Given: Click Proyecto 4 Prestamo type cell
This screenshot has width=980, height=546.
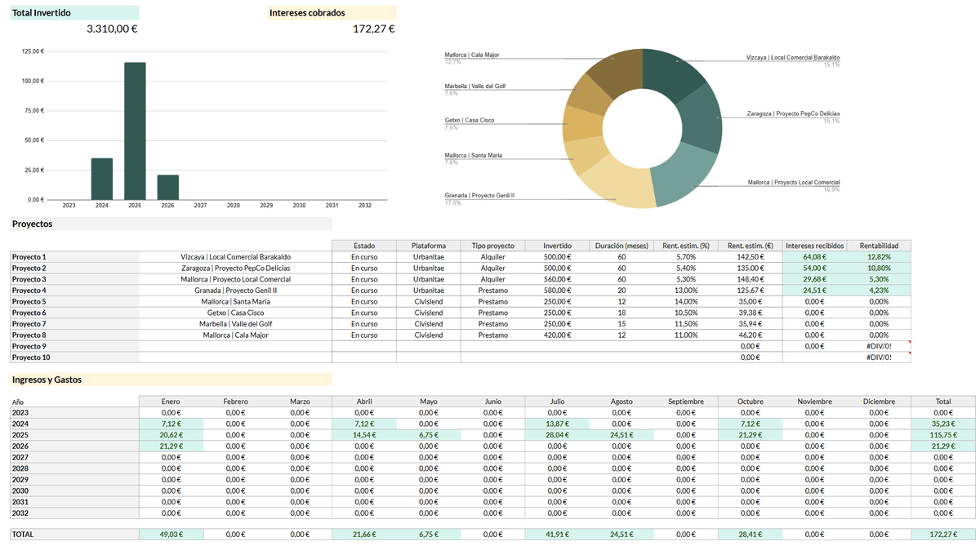Looking at the screenshot, I should click(x=493, y=291).
